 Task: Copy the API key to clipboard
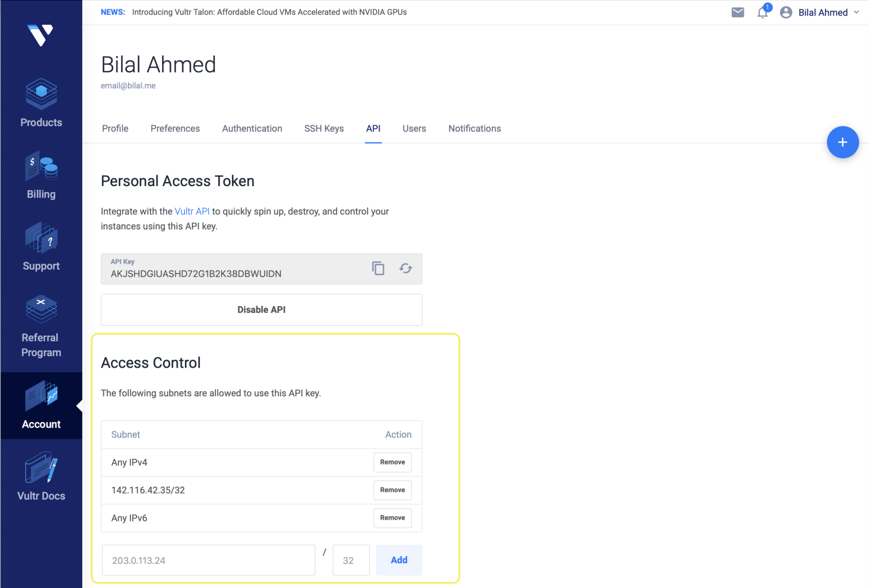pyautogui.click(x=378, y=268)
